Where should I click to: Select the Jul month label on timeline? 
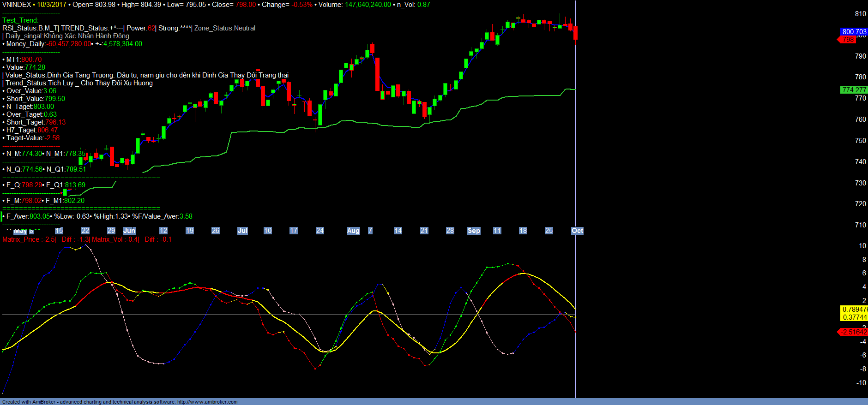tap(242, 231)
